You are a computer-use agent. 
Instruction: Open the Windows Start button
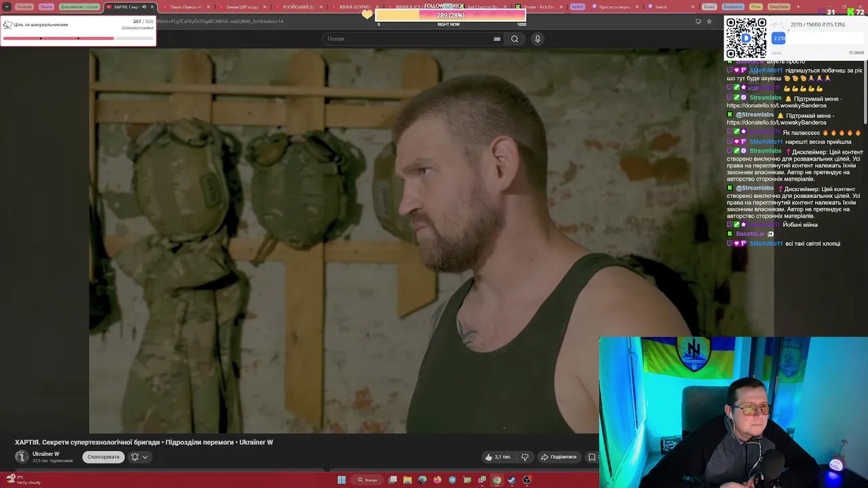pyautogui.click(x=342, y=480)
